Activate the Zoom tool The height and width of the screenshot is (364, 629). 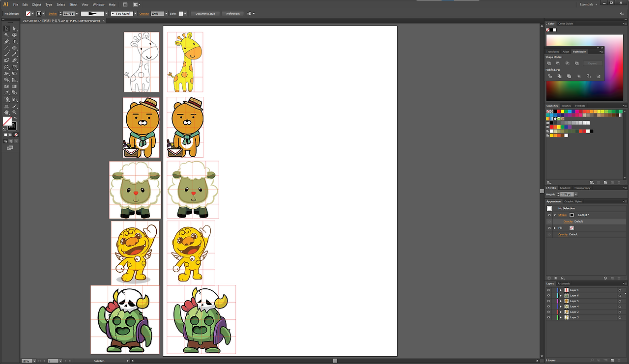tap(14, 112)
